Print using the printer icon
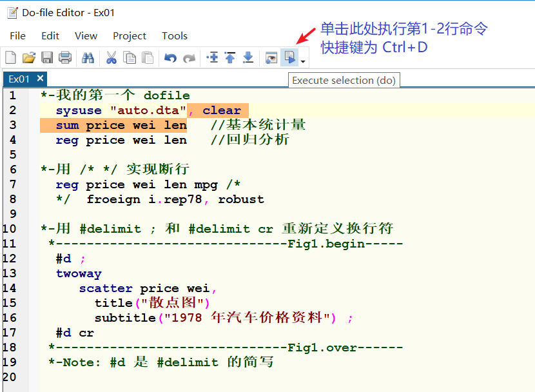The width and height of the screenshot is (535, 392). (x=65, y=57)
